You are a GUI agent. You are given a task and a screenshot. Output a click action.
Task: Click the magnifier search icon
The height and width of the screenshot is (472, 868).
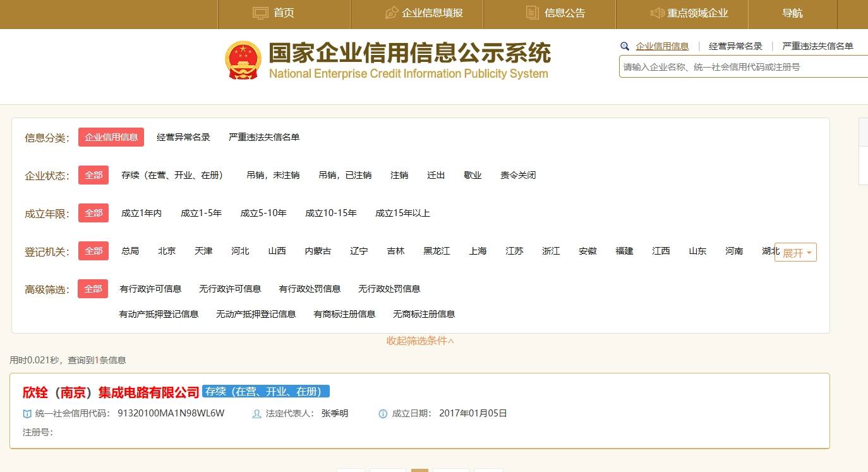tap(625, 46)
